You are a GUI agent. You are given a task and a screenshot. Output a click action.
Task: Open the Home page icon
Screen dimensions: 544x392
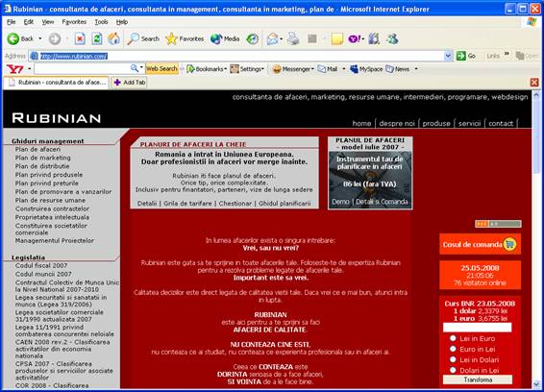pos(113,38)
